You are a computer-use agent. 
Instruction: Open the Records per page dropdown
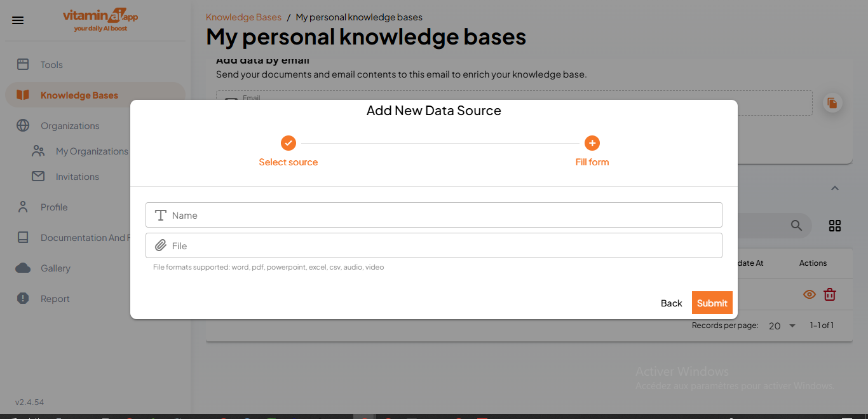781,326
